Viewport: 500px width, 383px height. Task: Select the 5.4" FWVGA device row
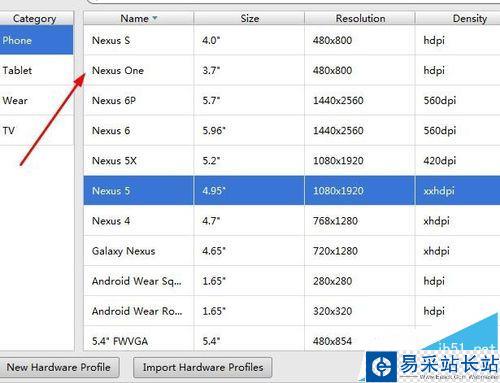pyautogui.click(x=292, y=339)
